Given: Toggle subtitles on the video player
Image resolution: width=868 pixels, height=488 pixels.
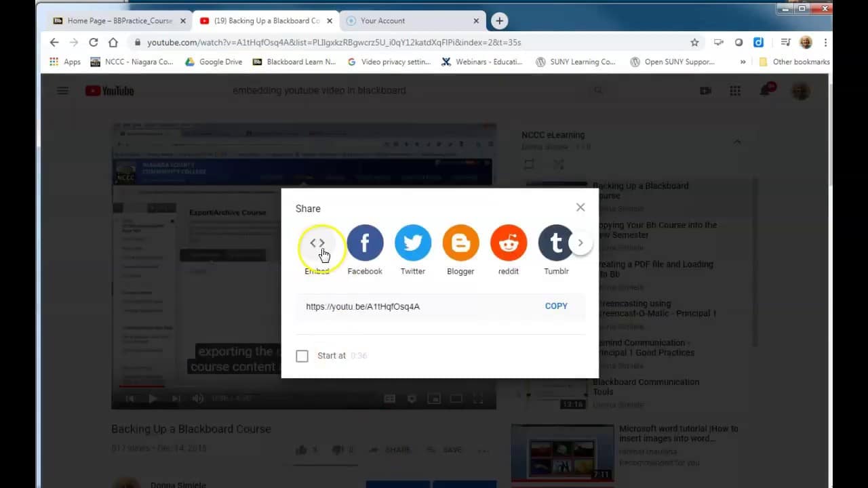Looking at the screenshot, I should [x=390, y=399].
